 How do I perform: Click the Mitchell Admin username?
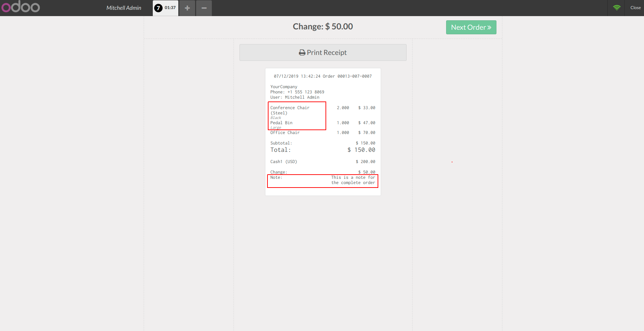point(124,7)
